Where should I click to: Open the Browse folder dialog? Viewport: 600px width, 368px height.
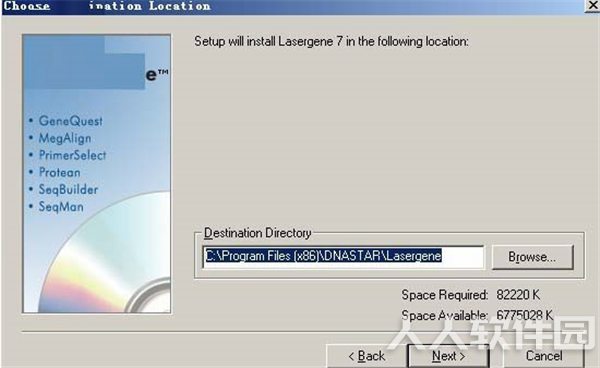point(532,257)
